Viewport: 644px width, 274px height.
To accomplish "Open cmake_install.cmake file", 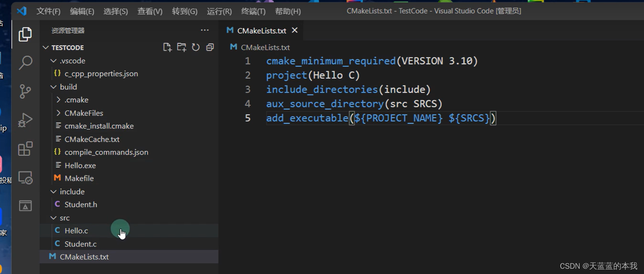I will [x=99, y=126].
